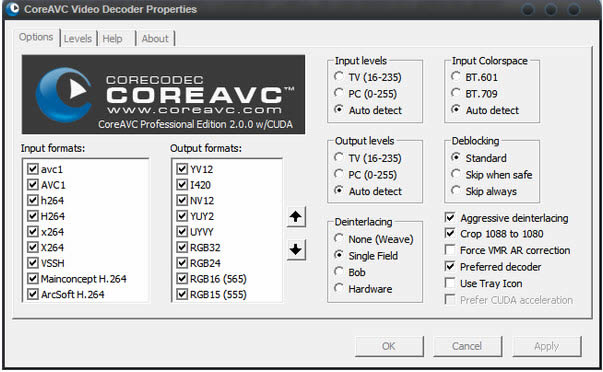Image resolution: width=603 pixels, height=372 pixels.
Task: Uncheck lowercase avc1 input format
Action: point(33,169)
